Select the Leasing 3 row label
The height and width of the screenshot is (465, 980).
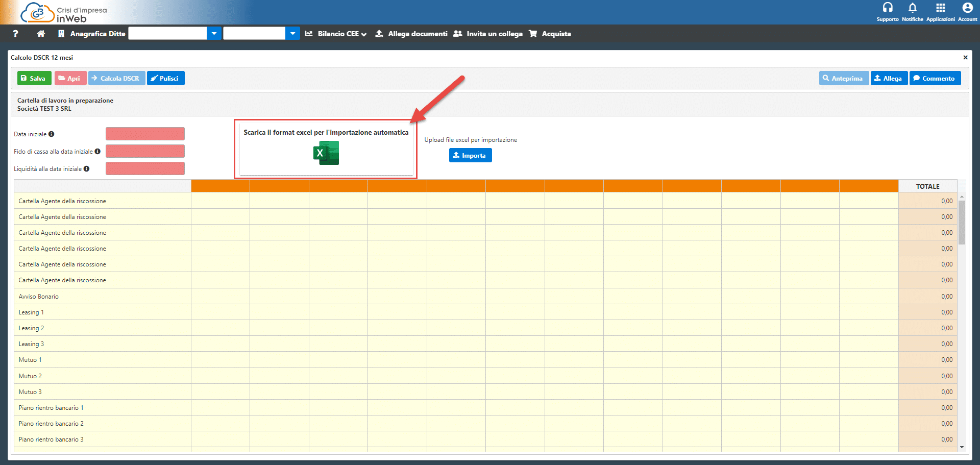pyautogui.click(x=31, y=344)
